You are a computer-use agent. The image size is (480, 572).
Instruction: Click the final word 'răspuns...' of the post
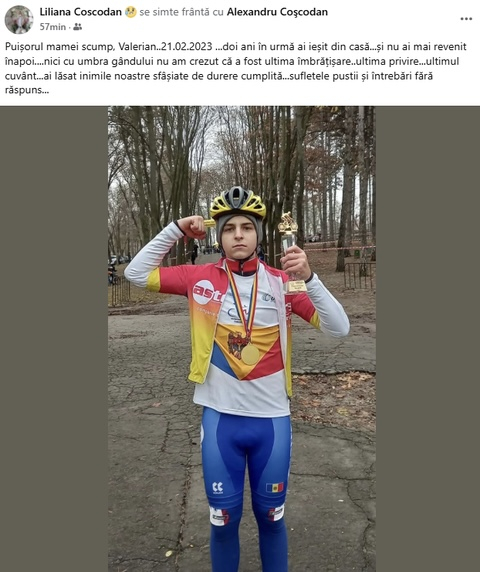coord(27,90)
